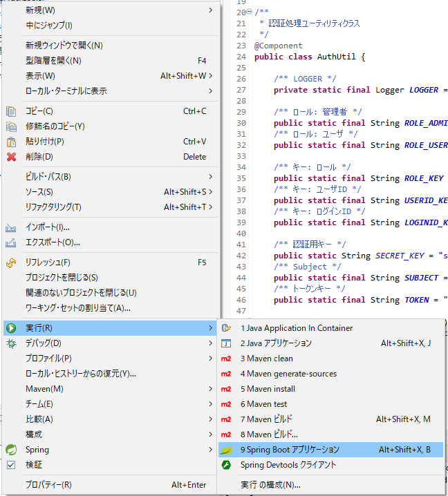This screenshot has height=496, width=448.
Task: Open 実行 の構成(N)... dialog
Action: pyautogui.click(x=330, y=485)
